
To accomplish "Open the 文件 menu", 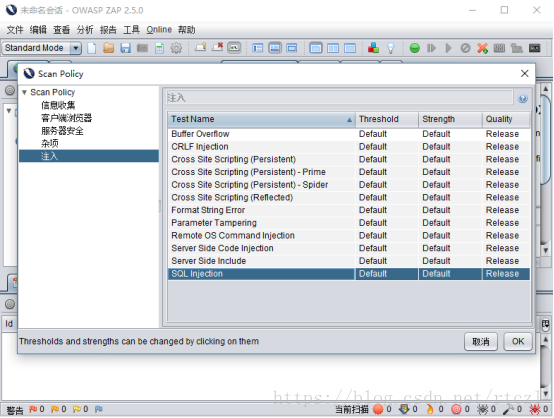I will [x=14, y=30].
